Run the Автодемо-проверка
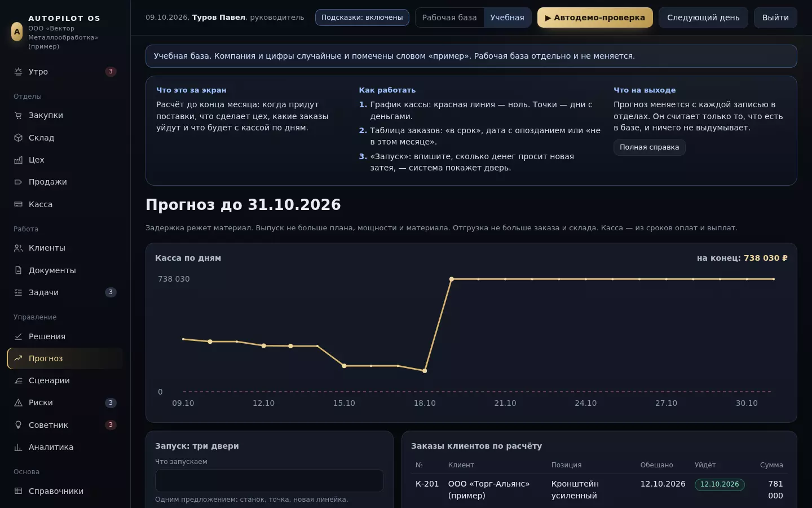This screenshot has width=812, height=508. (595, 17)
